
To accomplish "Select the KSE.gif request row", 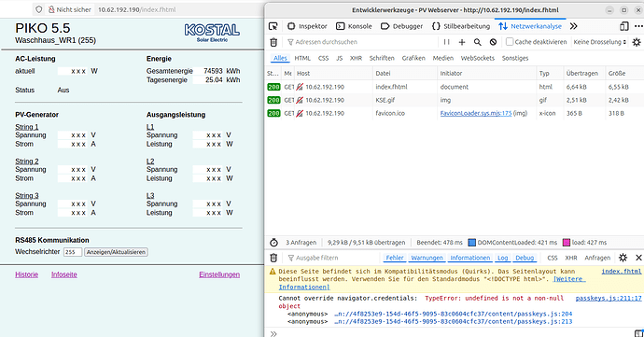I will point(455,100).
